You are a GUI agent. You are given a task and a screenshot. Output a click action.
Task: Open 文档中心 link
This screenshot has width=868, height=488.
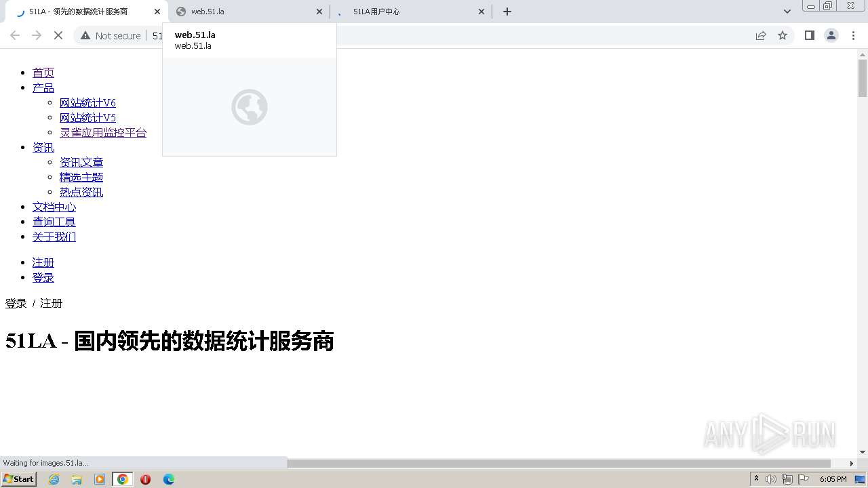click(x=54, y=207)
